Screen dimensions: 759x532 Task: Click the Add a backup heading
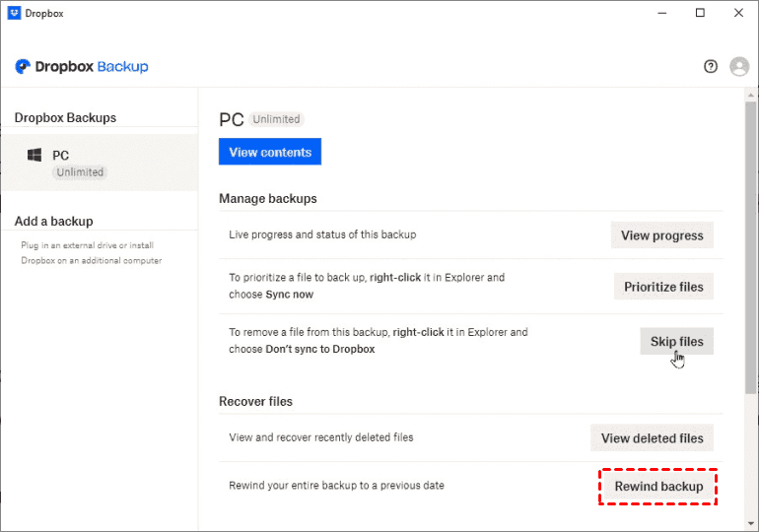click(x=54, y=221)
